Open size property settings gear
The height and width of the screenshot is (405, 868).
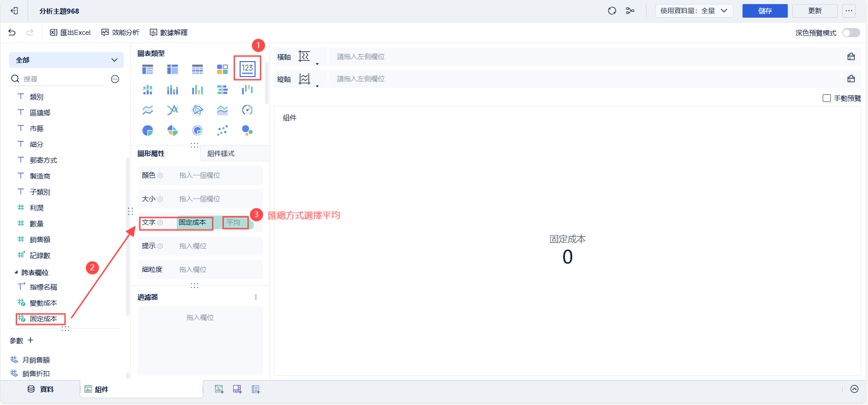tap(160, 199)
